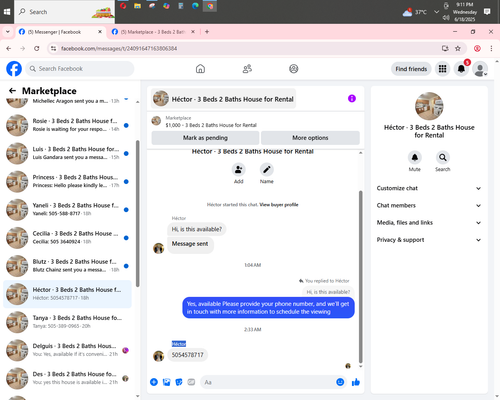Click the More options button
The width and height of the screenshot is (500, 400).
coord(310,138)
